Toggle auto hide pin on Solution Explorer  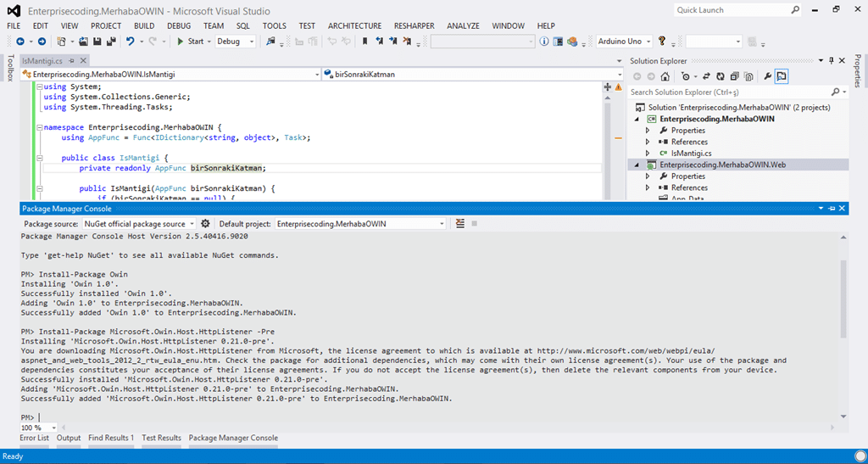click(x=831, y=60)
